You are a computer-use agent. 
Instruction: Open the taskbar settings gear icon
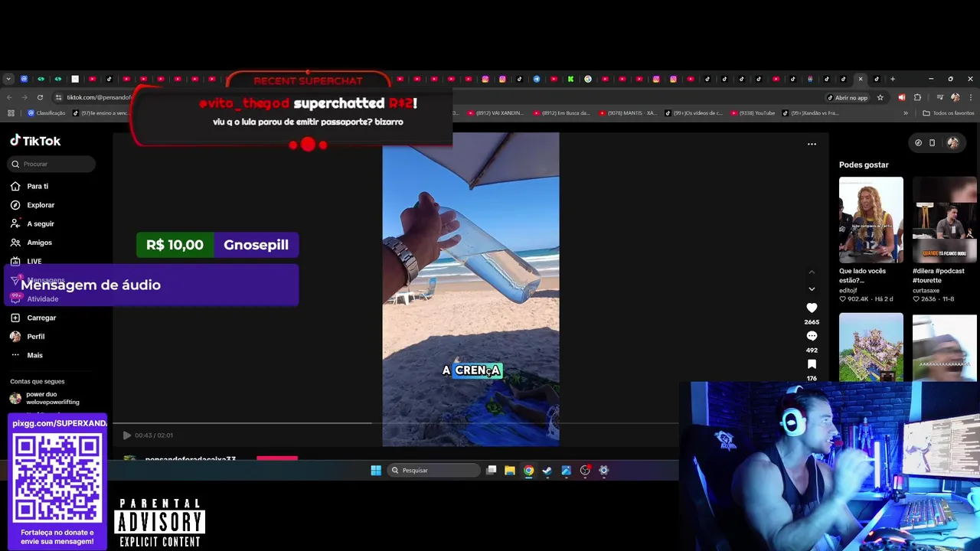[604, 470]
